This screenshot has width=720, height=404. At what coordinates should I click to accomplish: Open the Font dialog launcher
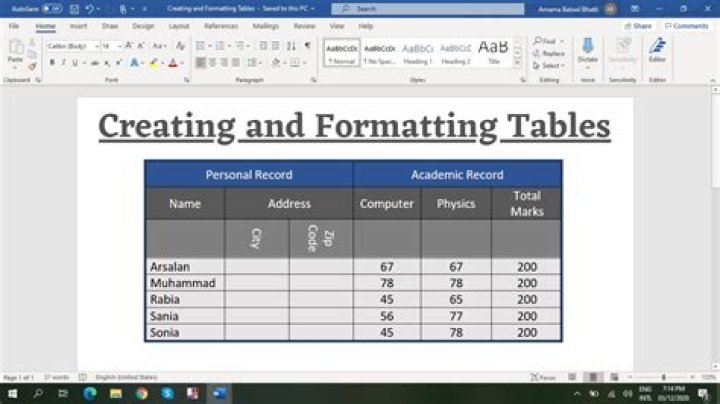pyautogui.click(x=186, y=80)
